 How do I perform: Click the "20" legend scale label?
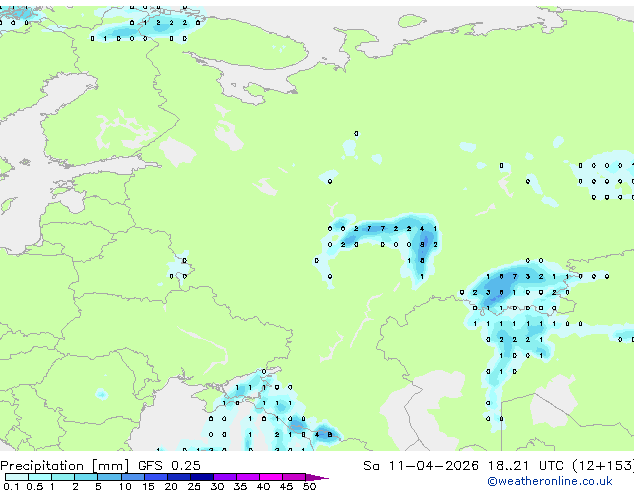(x=171, y=486)
